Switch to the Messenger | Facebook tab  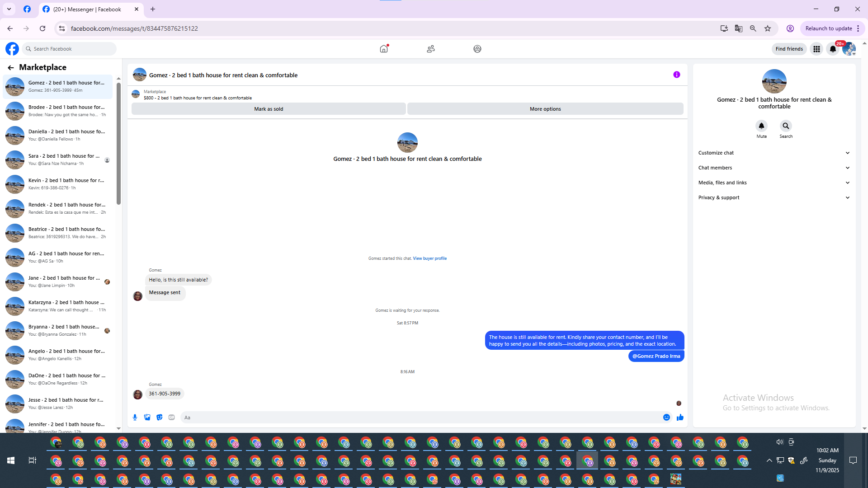click(90, 9)
